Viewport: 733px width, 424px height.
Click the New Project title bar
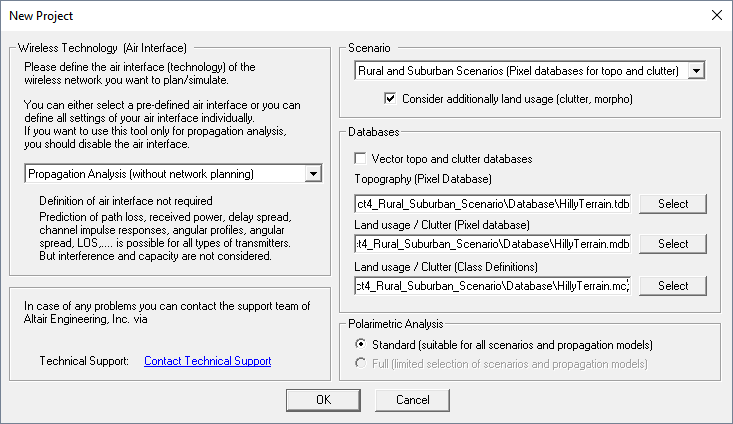[300, 16]
